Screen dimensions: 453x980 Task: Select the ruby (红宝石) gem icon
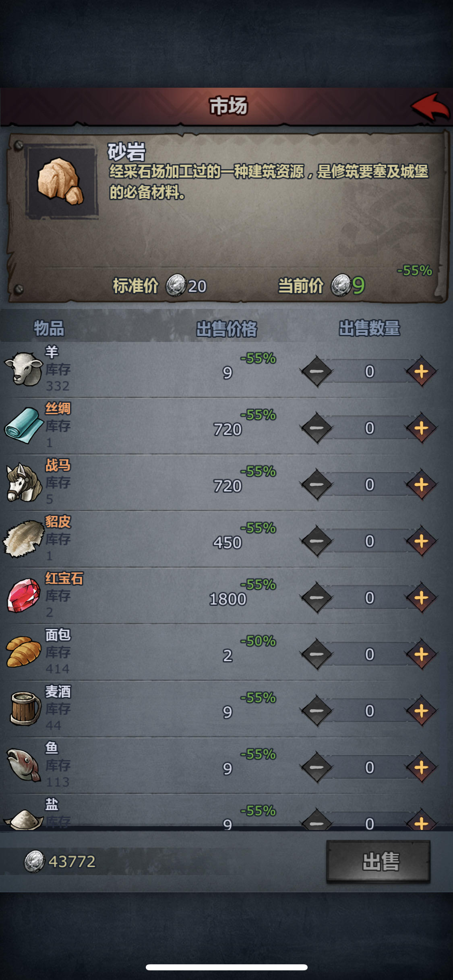(x=23, y=595)
